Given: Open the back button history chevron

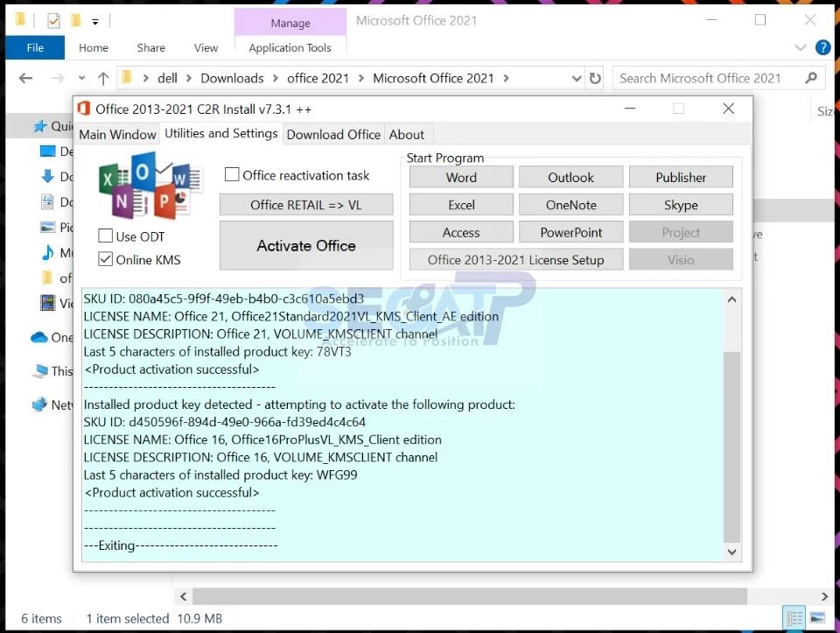Looking at the screenshot, I should (81, 78).
